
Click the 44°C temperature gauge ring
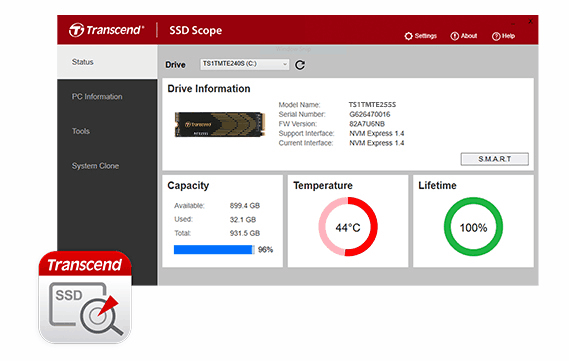(348, 227)
